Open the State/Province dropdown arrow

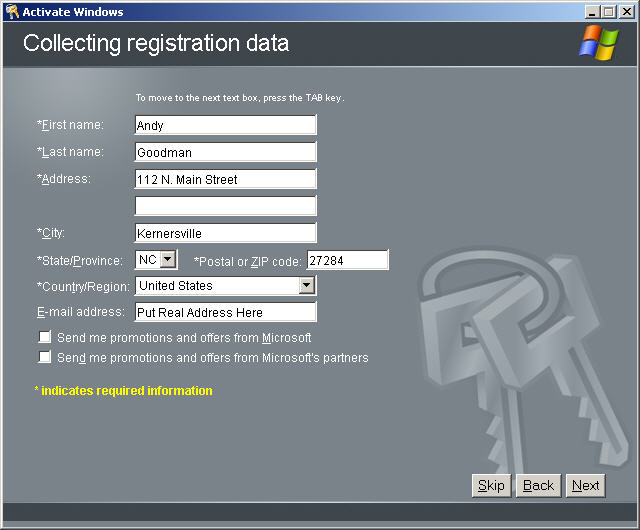tap(168, 259)
